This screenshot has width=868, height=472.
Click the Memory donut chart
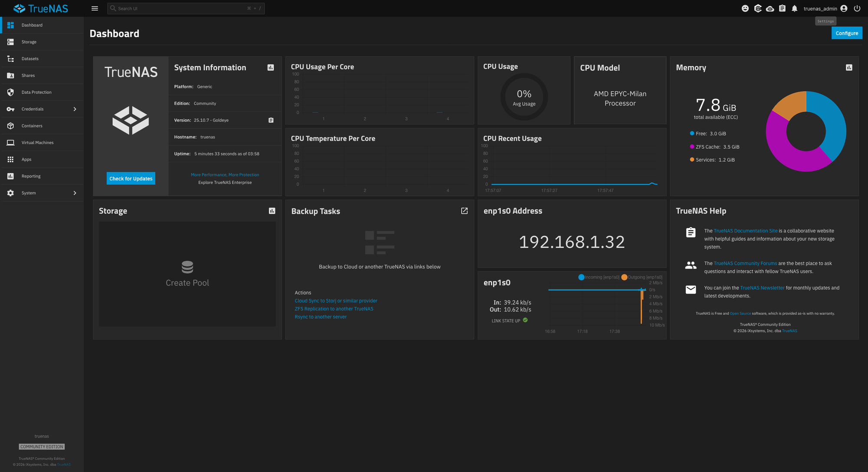806,131
